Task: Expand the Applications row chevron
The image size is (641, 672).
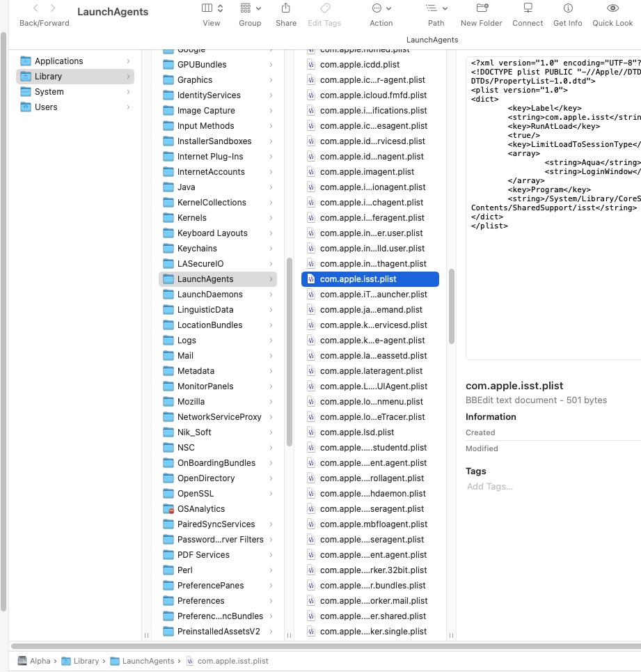Action: point(128,61)
